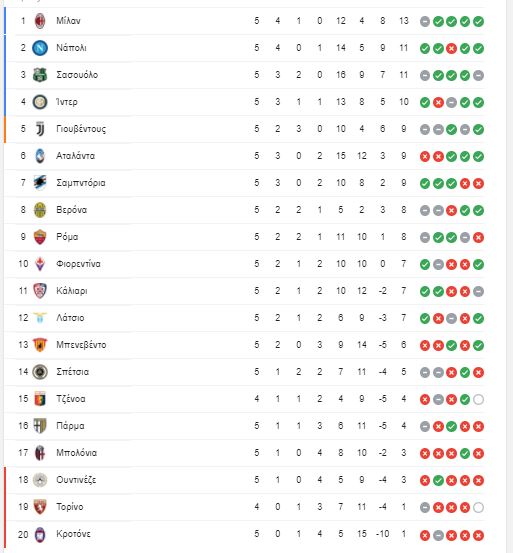Click the Fiorentina club crest
Viewport: 513px width, 553px height.
point(40,264)
